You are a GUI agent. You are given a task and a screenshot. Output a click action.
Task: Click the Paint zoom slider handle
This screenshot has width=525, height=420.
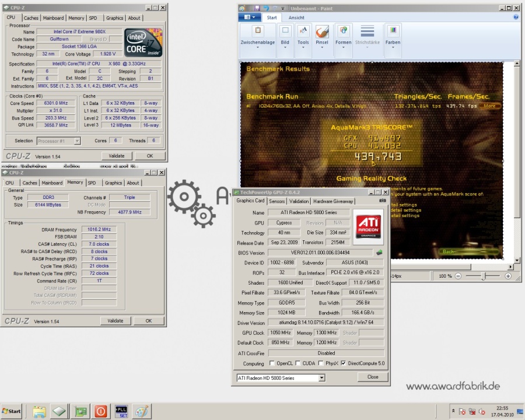tap(484, 276)
